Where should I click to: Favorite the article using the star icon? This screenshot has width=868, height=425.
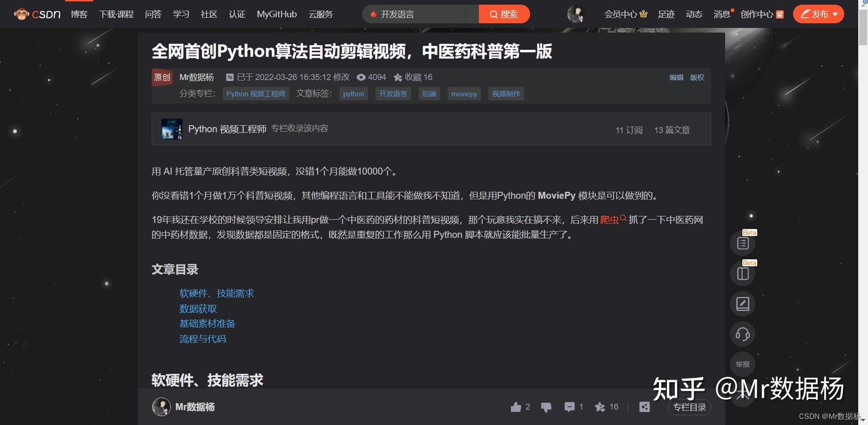tap(599, 406)
